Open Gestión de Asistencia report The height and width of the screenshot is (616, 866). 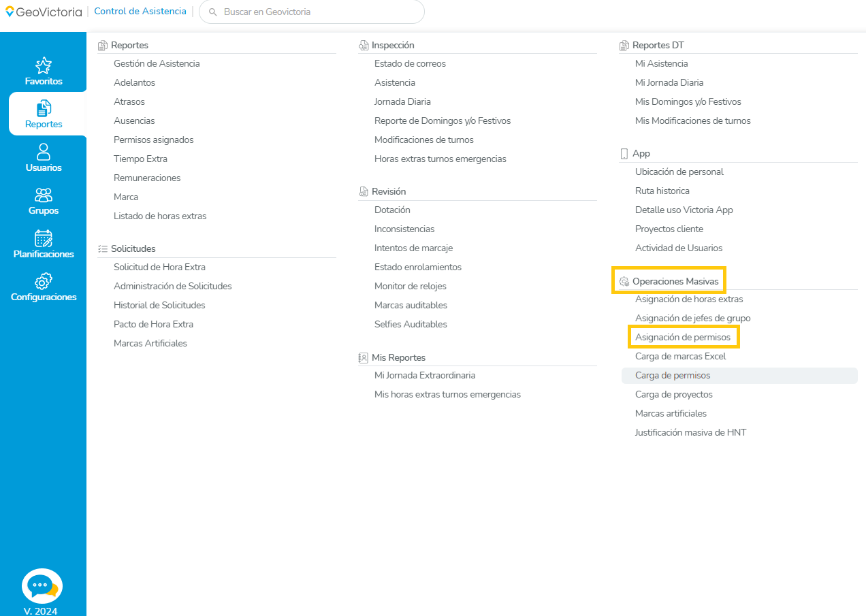tap(157, 63)
